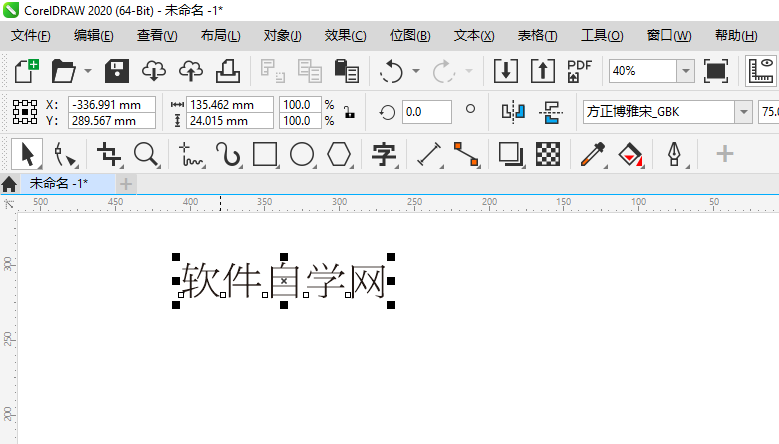Click the cut icon
Image resolution: width=779 pixels, height=444 pixels.
pyautogui.click(x=273, y=71)
